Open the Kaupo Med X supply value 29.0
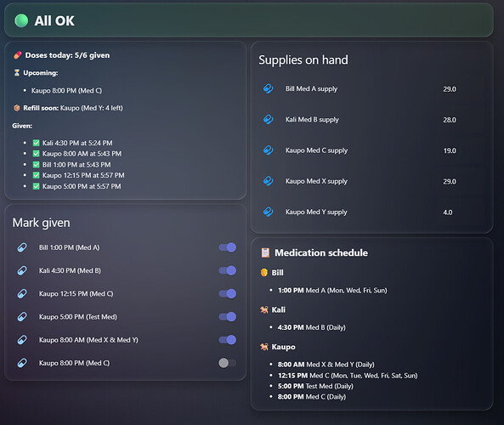504x425 pixels. [x=450, y=181]
